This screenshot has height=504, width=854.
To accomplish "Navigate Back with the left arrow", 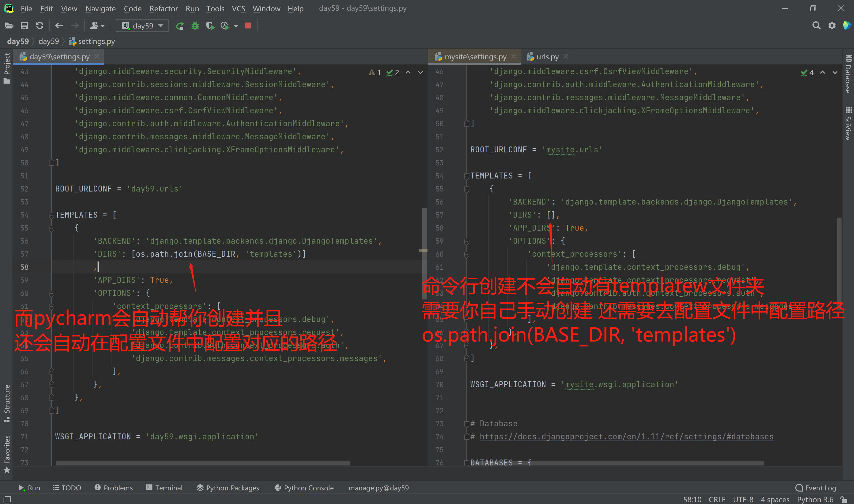I will (x=59, y=25).
